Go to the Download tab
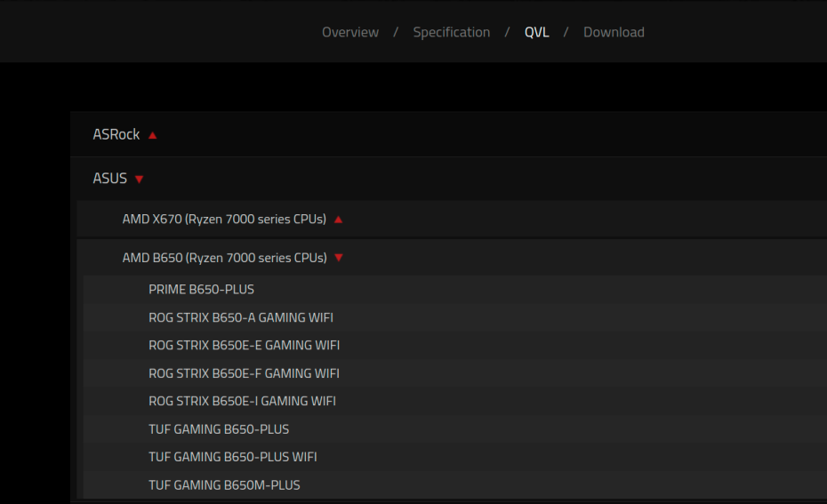Viewport: 827px width, 504px height. [x=614, y=32]
